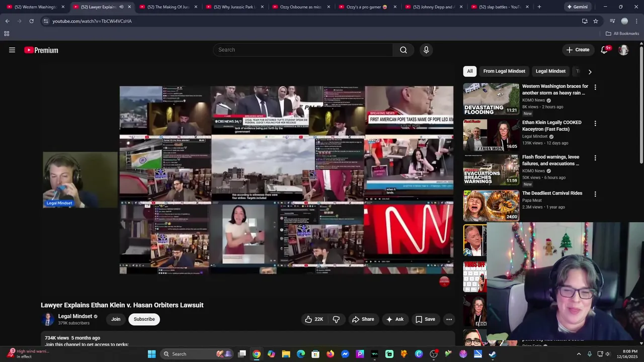Bookmark this page with the star
This screenshot has width=644, height=362.
click(596, 21)
